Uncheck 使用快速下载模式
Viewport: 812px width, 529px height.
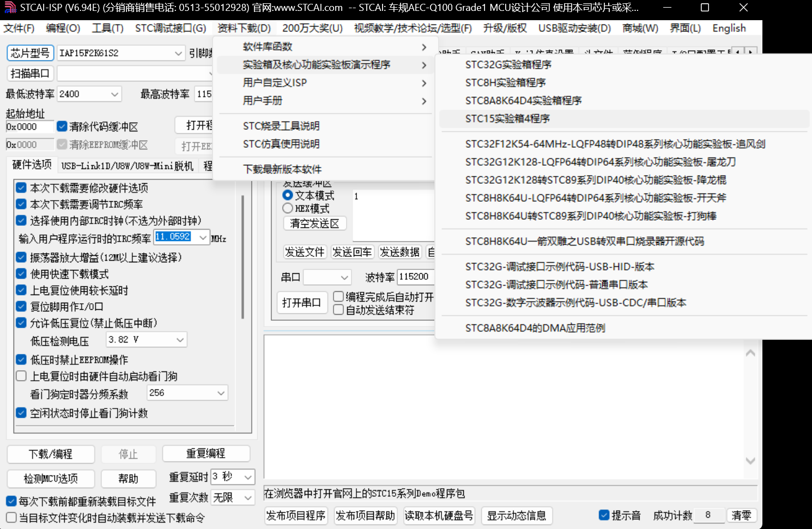(x=21, y=273)
